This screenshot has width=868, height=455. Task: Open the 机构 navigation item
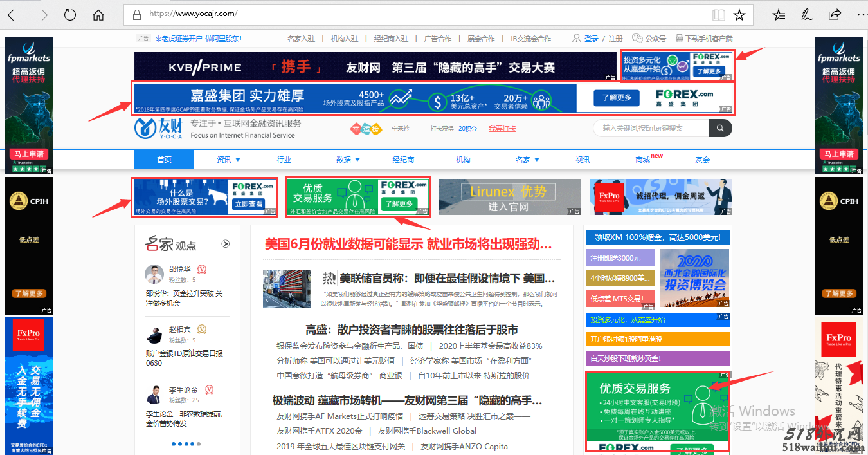[463, 160]
